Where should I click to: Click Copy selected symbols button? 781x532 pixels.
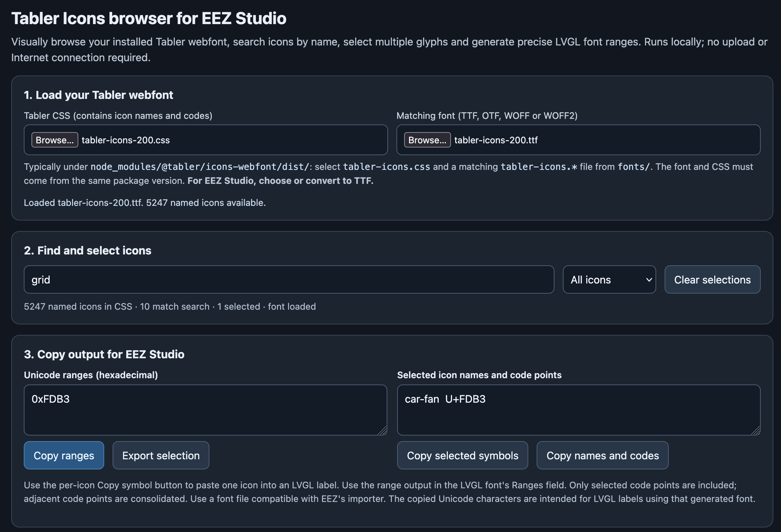click(x=463, y=455)
